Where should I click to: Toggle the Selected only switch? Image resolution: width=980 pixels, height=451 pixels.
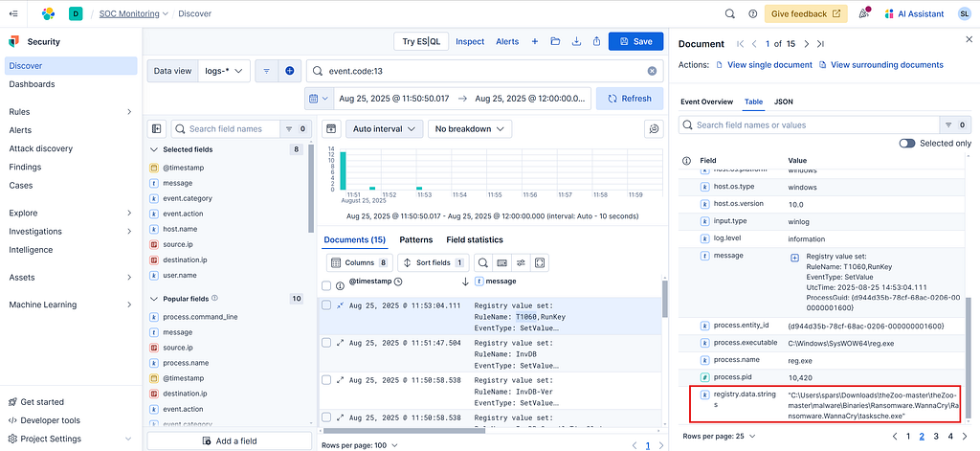coord(906,143)
